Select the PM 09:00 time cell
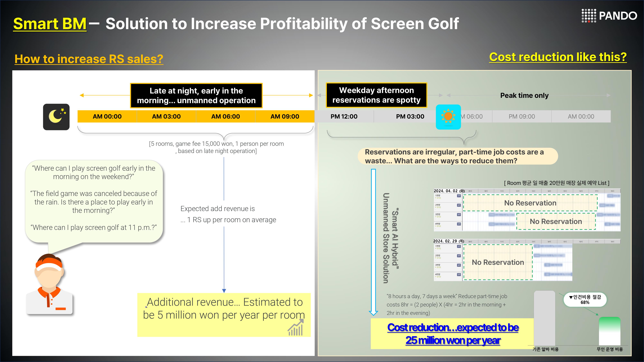Screen dimensions: 644x362 [x=522, y=116]
